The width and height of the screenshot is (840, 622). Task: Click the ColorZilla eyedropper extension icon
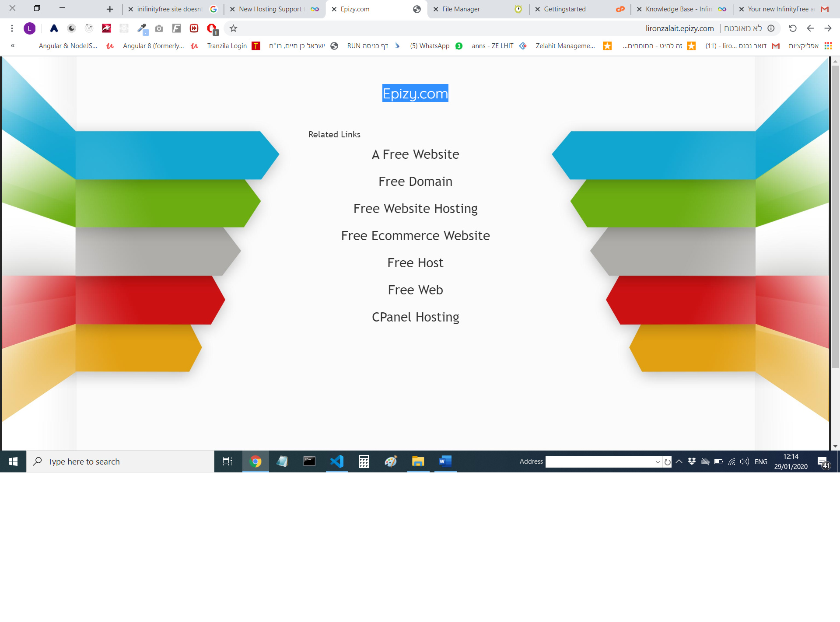(x=142, y=28)
